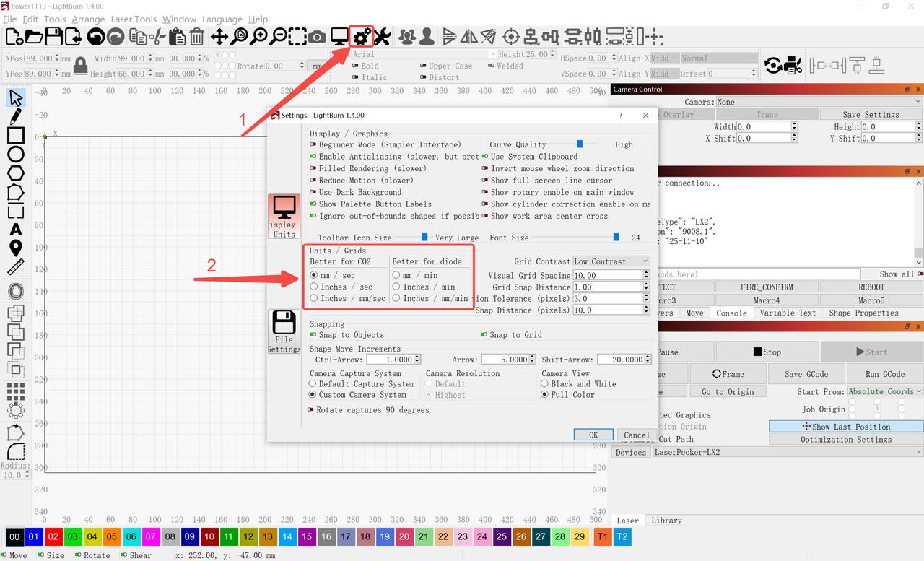The width and height of the screenshot is (924, 561).
Task: Click the camera capture toolbar icon
Action: [x=317, y=36]
